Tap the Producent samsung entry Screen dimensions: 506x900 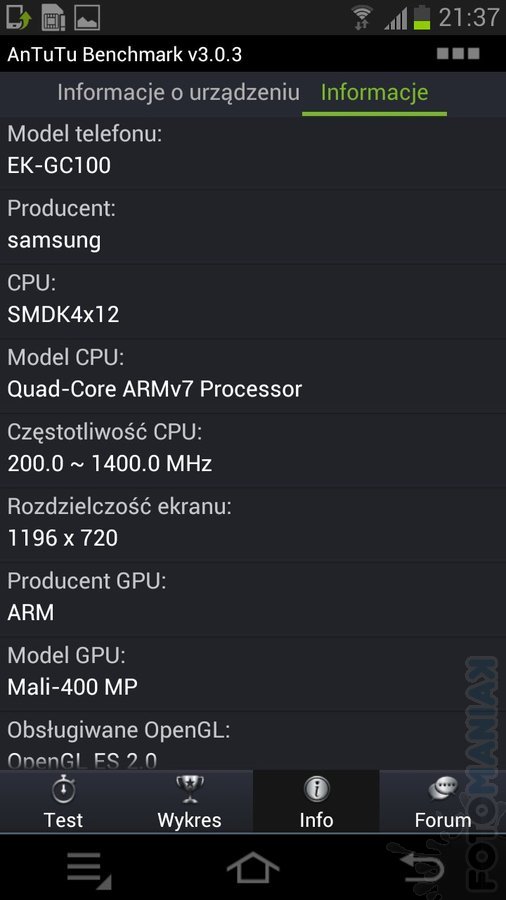253,226
